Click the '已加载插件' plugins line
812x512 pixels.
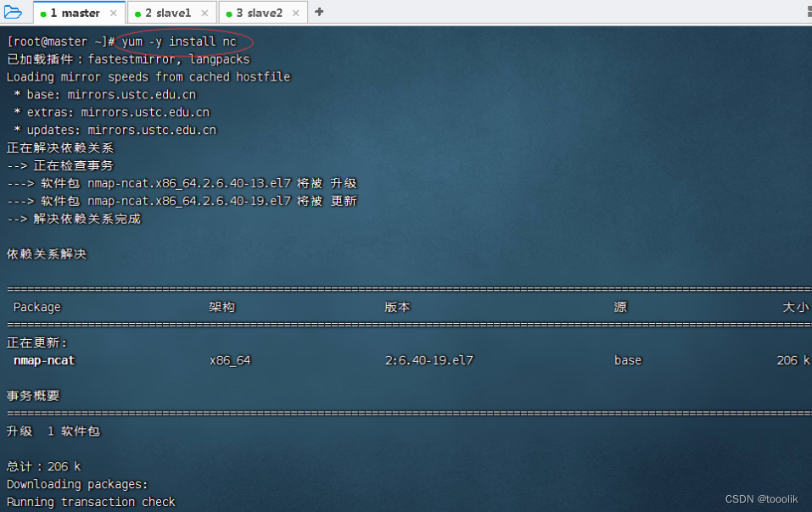tap(128, 59)
